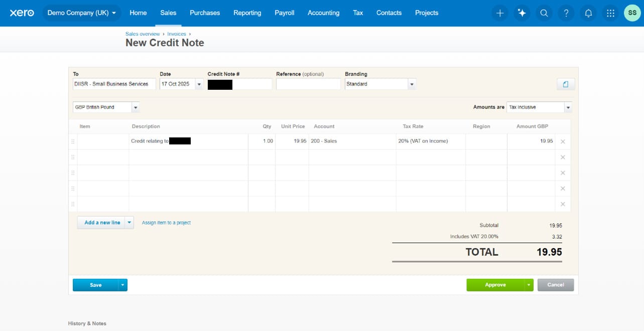This screenshot has width=644, height=331.
Task: Open the Xero AI assistant sparkle icon
Action: 522,13
